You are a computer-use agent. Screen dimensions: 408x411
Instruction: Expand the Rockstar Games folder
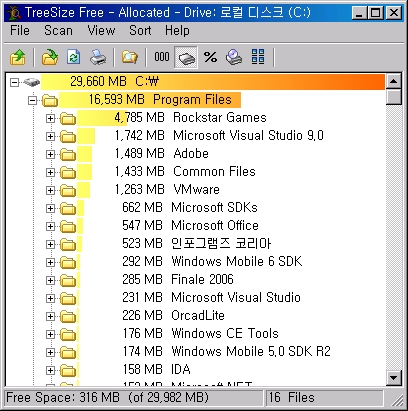tap(50, 118)
